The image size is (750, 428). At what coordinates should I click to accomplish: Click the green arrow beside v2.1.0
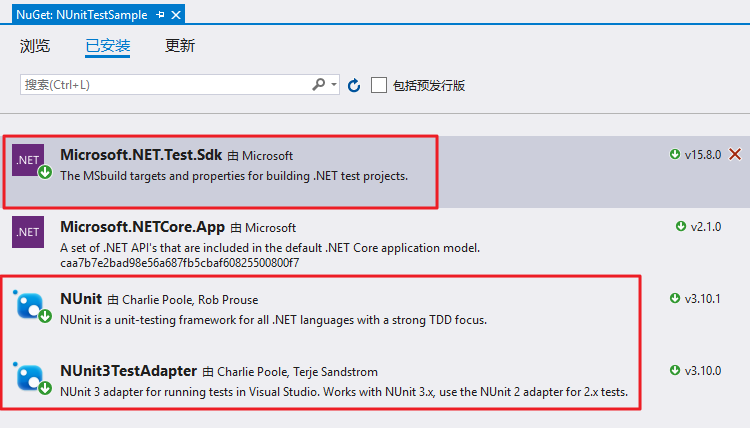click(x=681, y=226)
